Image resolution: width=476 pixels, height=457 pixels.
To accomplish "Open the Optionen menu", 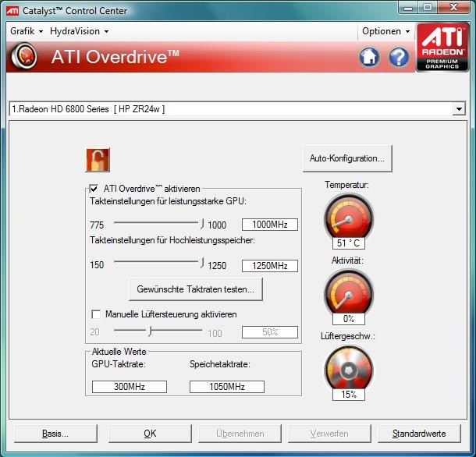I will pyautogui.click(x=385, y=31).
